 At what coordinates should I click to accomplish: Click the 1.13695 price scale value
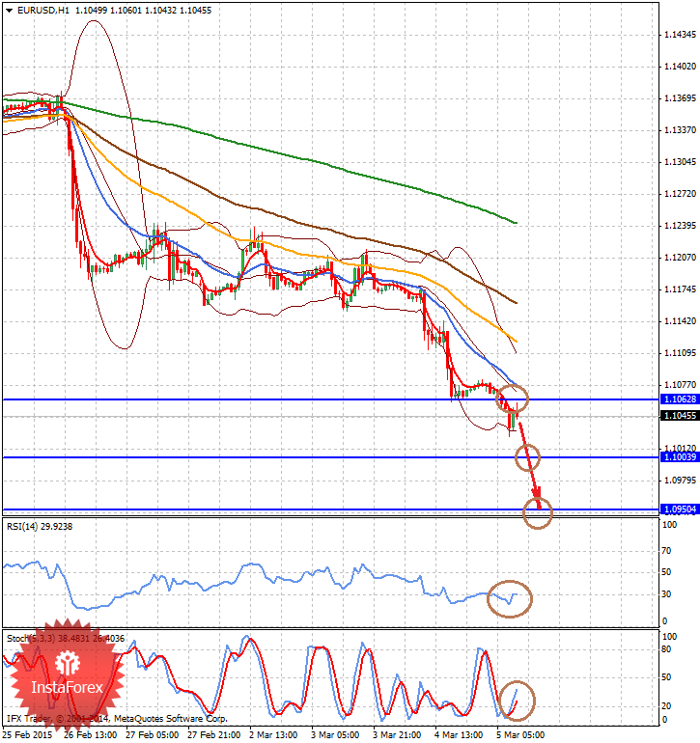coord(680,98)
